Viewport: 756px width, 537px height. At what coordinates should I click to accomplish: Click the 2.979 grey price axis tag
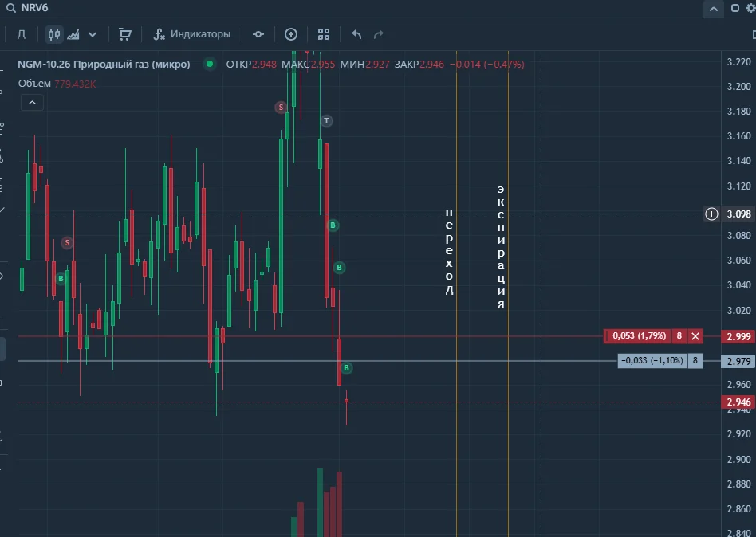click(x=738, y=361)
